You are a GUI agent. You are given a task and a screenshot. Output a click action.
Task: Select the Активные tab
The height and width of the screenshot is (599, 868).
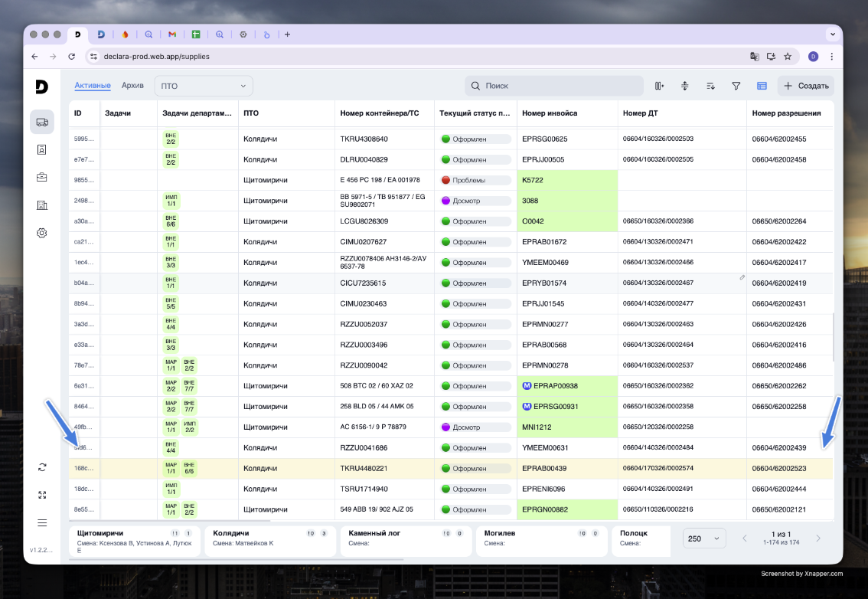93,86
